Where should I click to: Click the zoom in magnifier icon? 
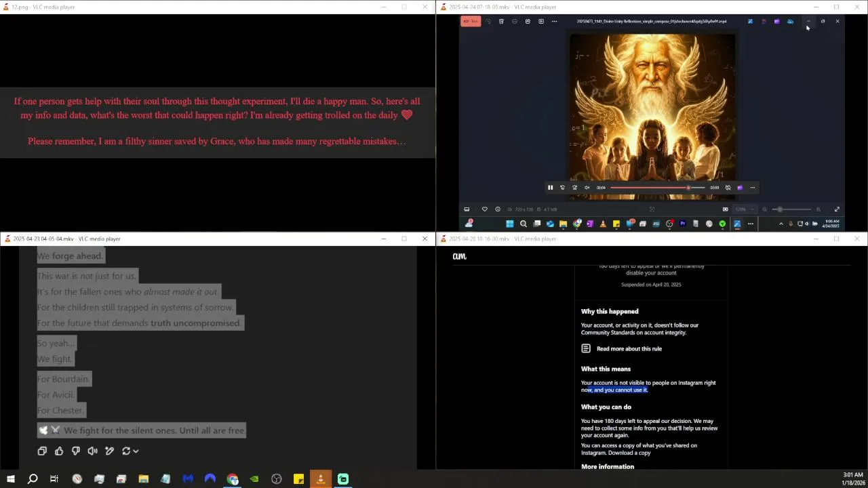point(818,209)
